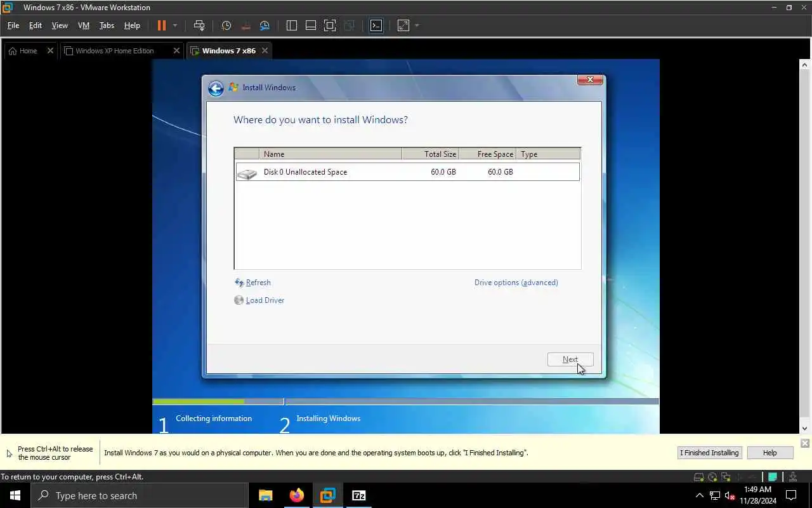
Task: Toggle the console view icon
Action: click(x=376, y=25)
